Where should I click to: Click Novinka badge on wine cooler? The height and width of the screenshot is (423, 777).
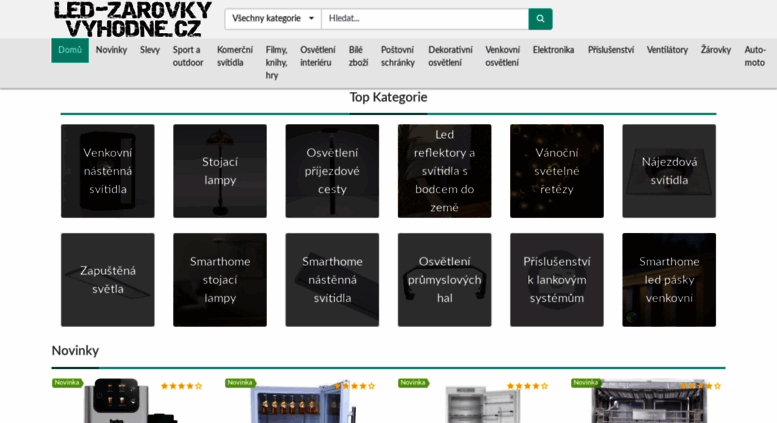[x=240, y=383]
